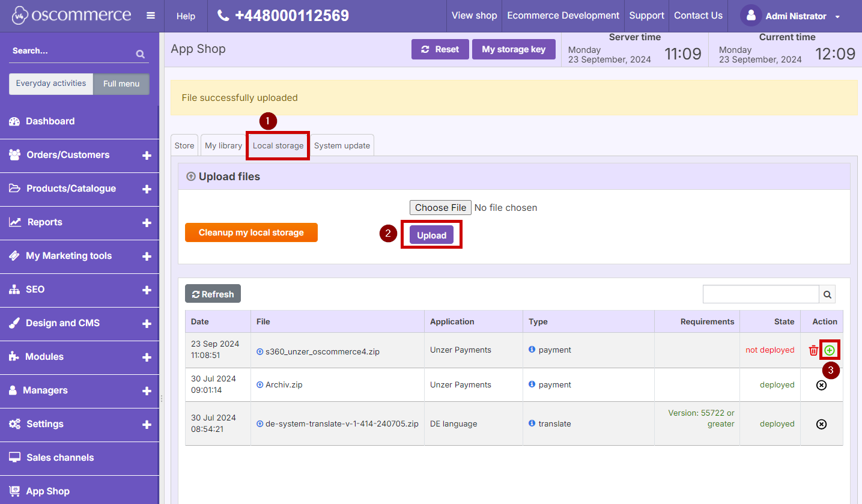
Task: Collapse the Upload files panel icon
Action: point(191,177)
